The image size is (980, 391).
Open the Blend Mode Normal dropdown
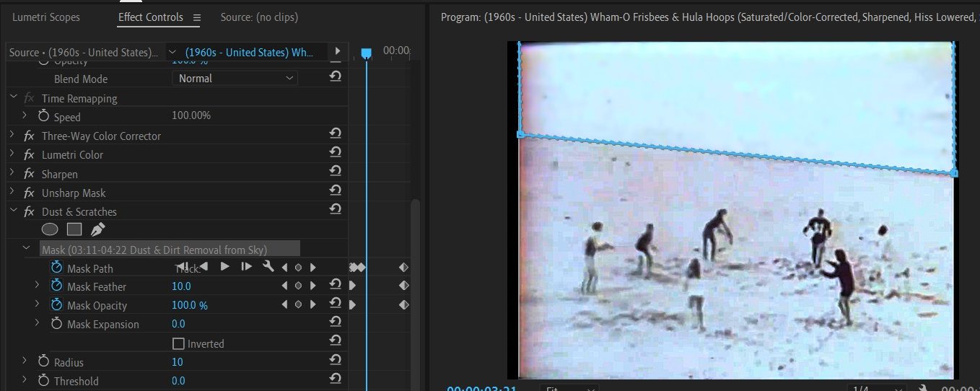235,78
